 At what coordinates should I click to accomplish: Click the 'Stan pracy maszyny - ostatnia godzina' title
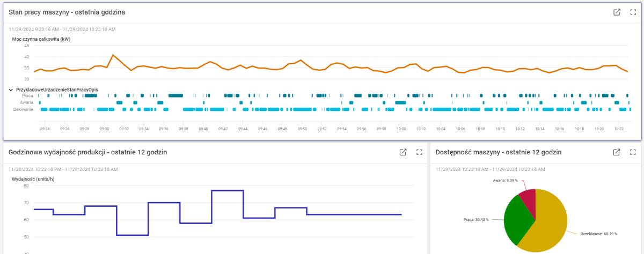click(67, 12)
